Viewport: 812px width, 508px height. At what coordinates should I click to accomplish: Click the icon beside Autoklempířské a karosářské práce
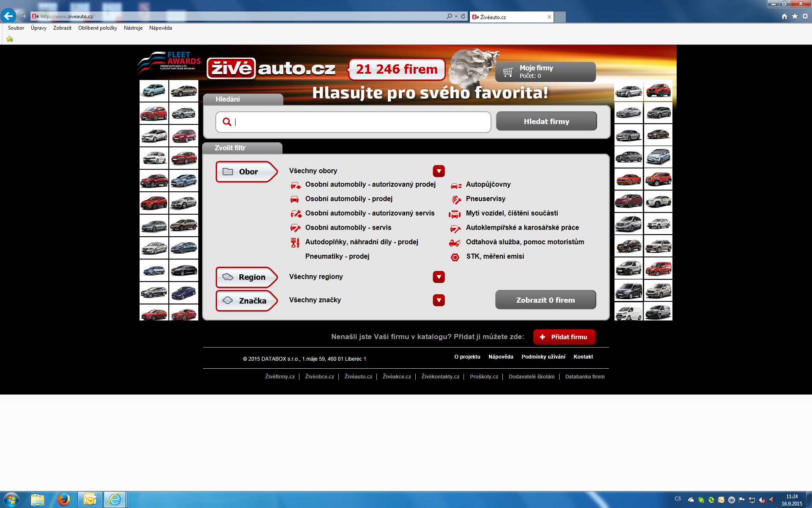455,229
